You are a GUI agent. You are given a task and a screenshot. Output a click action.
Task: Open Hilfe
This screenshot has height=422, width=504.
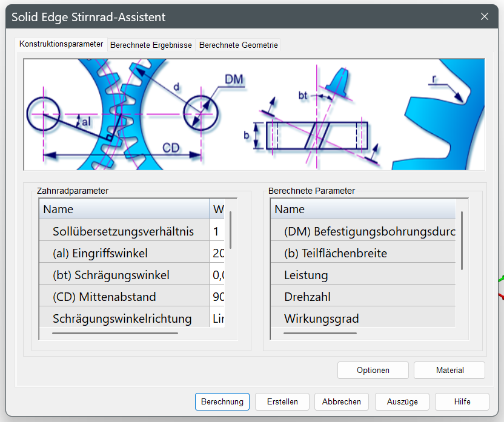(462, 402)
